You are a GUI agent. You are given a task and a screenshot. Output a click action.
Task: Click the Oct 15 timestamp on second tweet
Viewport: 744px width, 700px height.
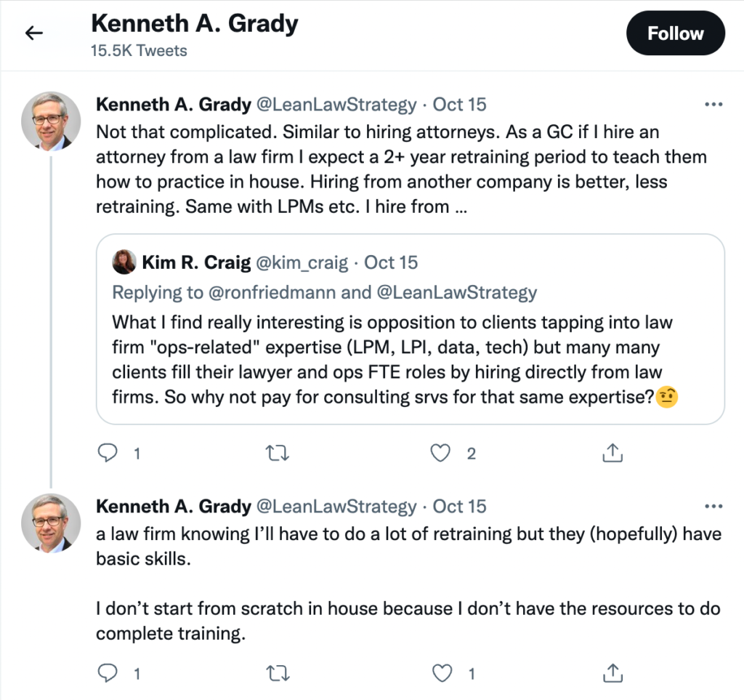click(x=459, y=507)
